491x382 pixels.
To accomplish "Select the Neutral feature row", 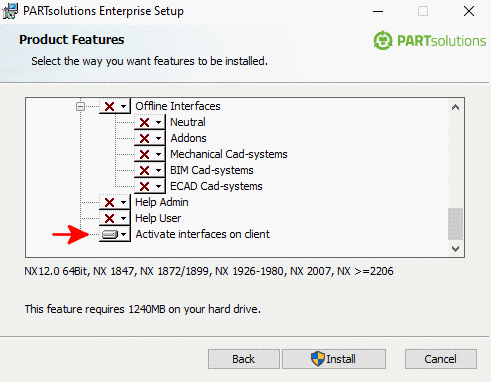I will coord(188,122).
